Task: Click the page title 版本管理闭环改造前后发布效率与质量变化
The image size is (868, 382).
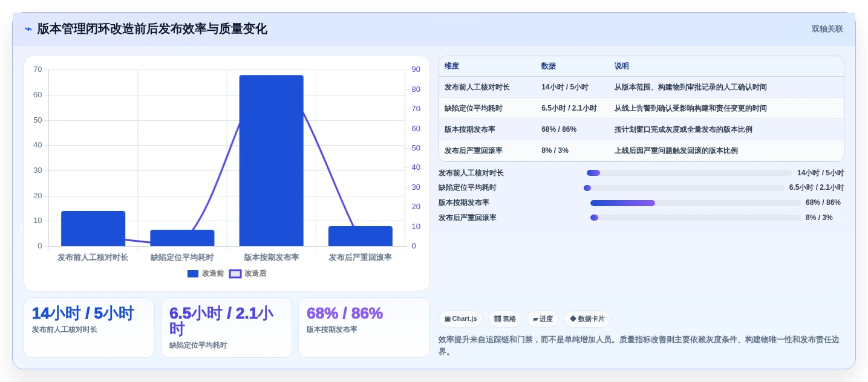Action: click(152, 29)
